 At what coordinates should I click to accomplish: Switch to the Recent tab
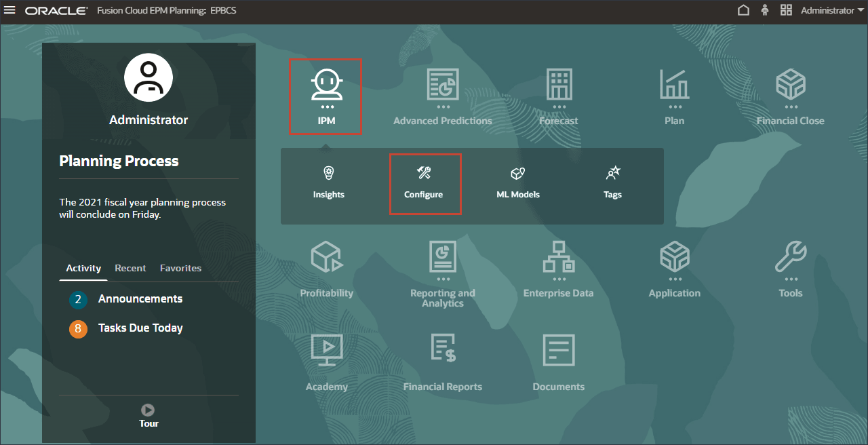pos(130,268)
